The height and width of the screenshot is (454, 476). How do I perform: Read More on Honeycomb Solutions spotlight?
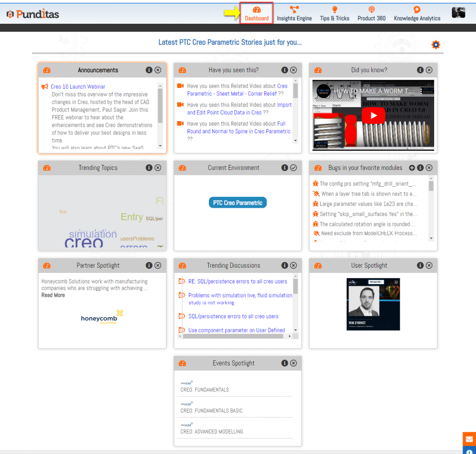pyautogui.click(x=53, y=295)
